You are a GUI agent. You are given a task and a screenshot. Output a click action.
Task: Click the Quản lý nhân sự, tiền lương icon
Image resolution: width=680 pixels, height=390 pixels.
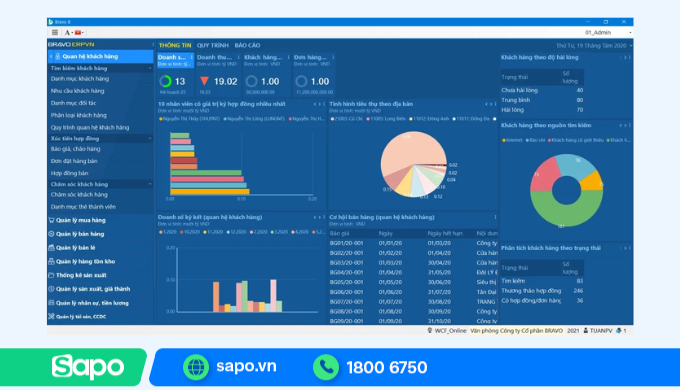click(x=51, y=303)
